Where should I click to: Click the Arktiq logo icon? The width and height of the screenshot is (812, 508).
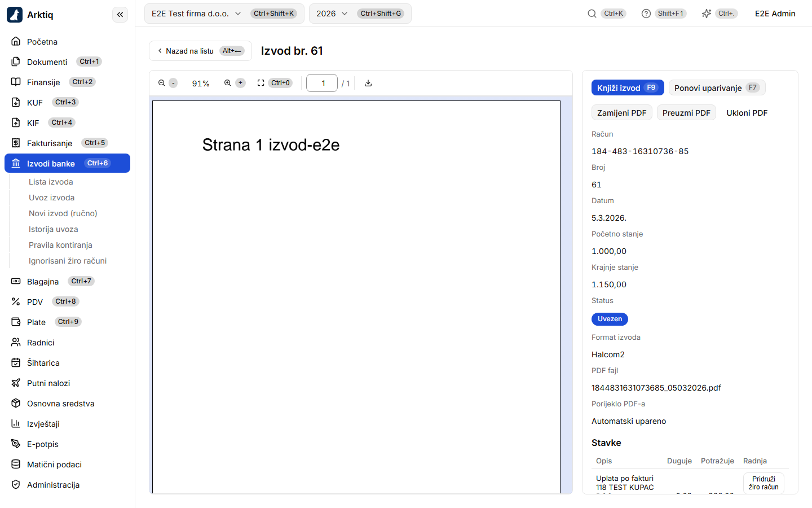tap(15, 15)
